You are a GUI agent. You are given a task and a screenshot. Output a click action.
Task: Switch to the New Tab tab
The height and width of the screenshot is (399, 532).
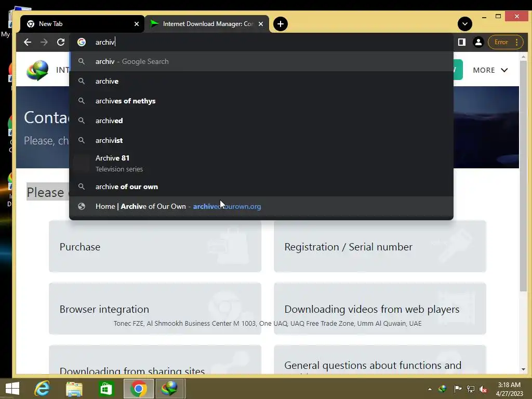tap(82, 24)
